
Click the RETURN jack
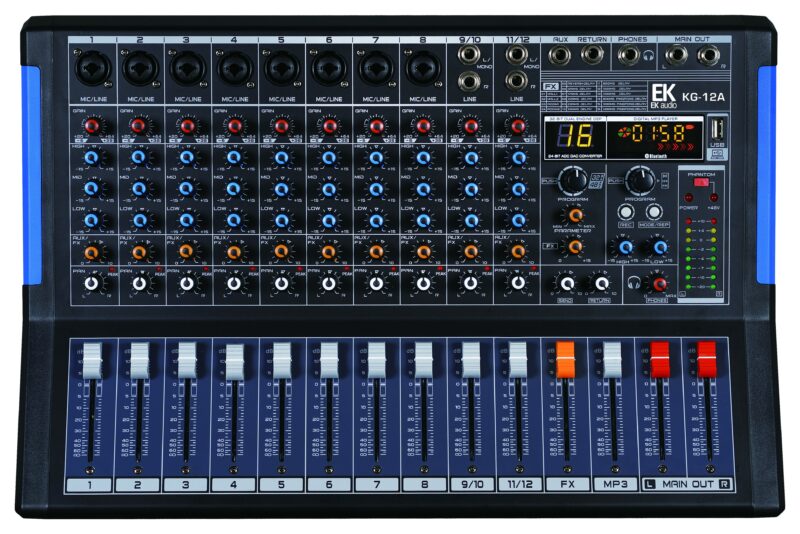click(x=592, y=55)
